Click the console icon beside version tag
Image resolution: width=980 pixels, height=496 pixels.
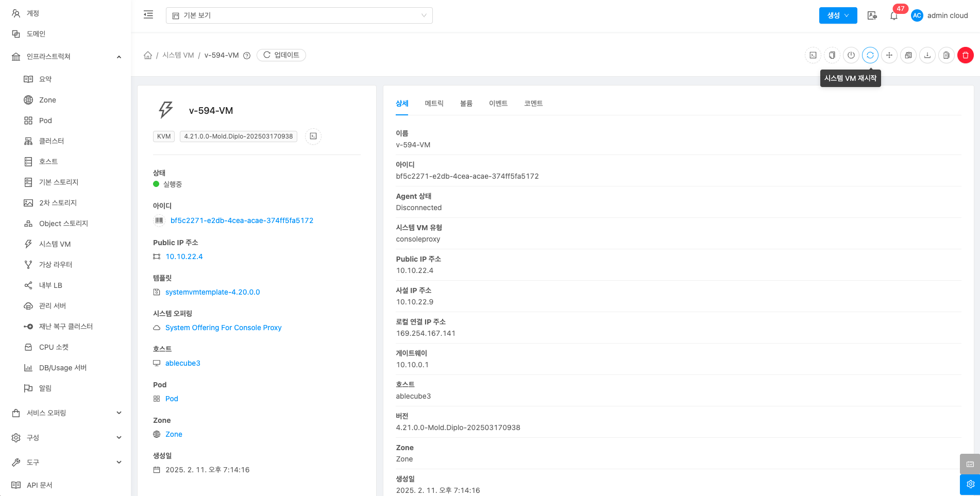[313, 136]
